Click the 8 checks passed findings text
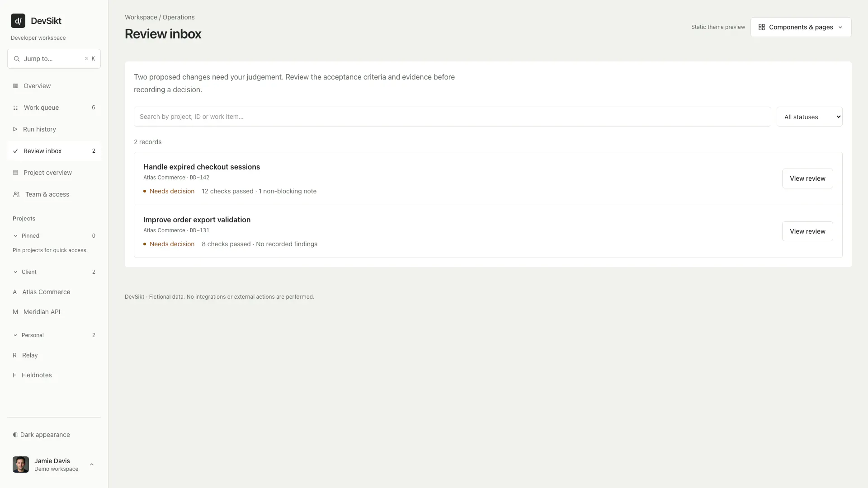868x488 pixels. [x=259, y=244]
